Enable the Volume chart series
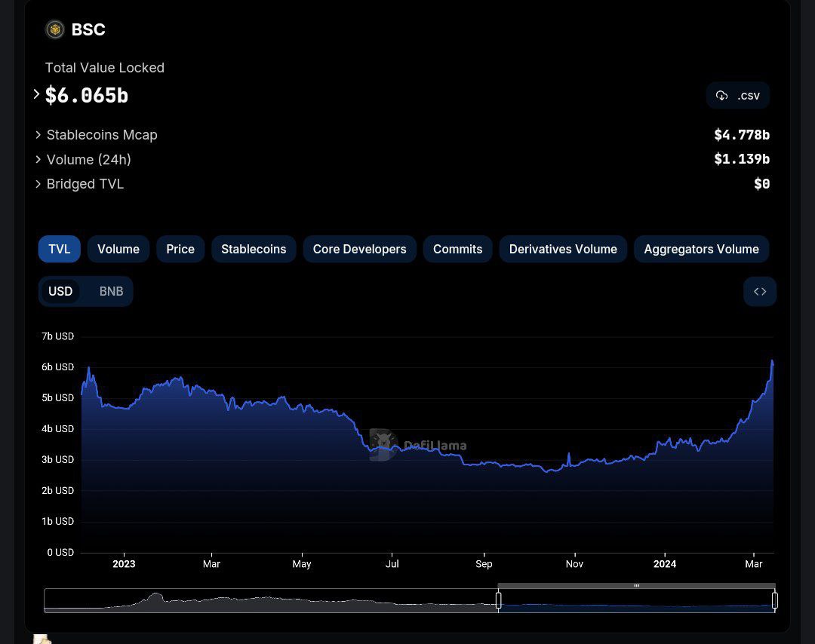The image size is (815, 644). point(118,250)
